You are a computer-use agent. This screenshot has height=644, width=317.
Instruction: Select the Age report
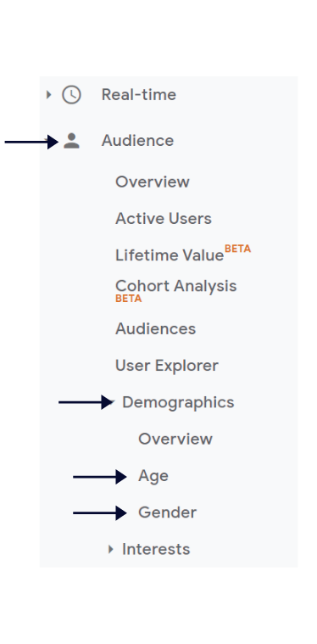(153, 477)
